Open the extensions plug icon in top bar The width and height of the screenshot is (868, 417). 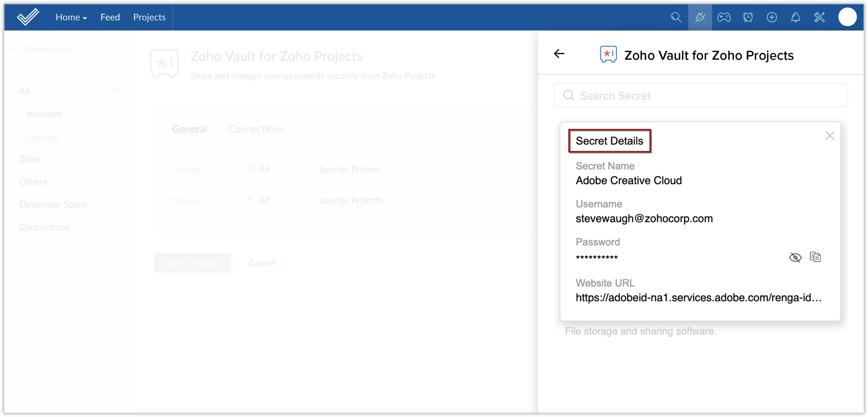coord(700,17)
